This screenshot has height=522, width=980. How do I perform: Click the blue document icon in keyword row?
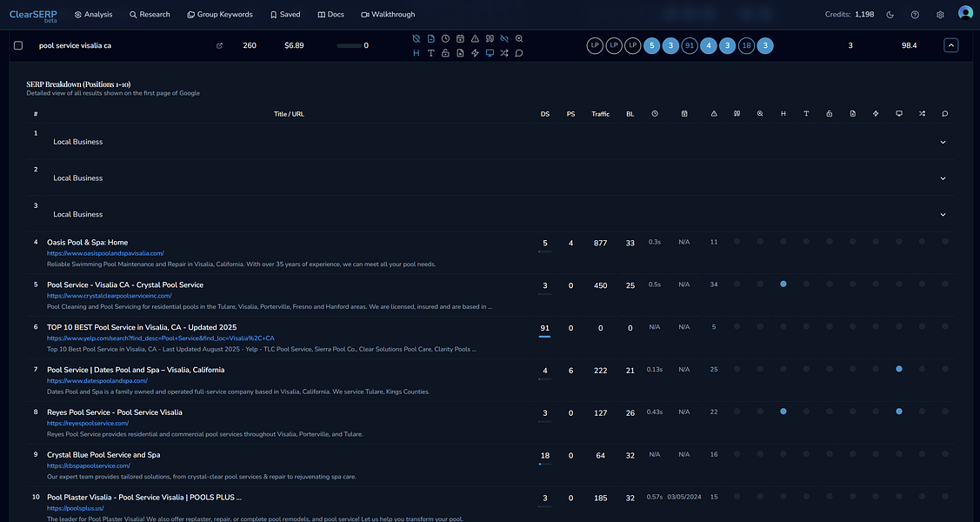coord(430,39)
